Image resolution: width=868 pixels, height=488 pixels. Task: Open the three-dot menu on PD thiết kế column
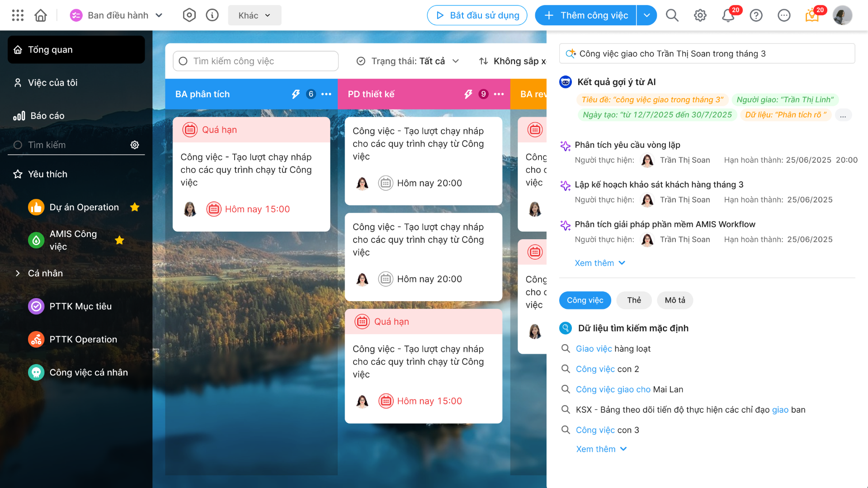click(x=499, y=94)
